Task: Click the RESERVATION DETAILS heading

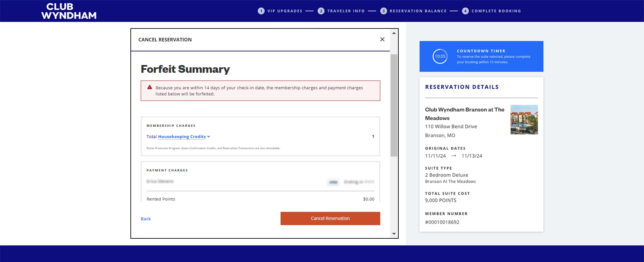Action: (x=462, y=87)
